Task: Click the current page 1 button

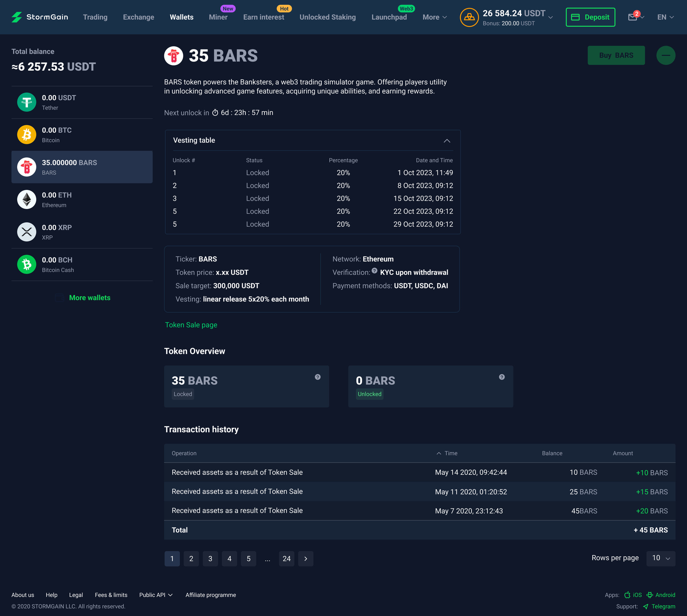Action: coord(172,559)
